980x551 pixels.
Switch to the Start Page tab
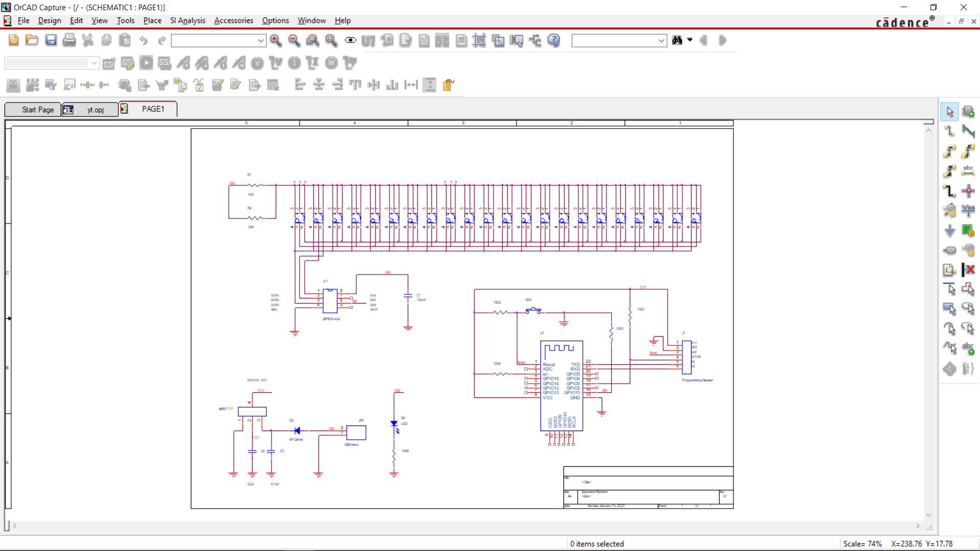coord(33,110)
